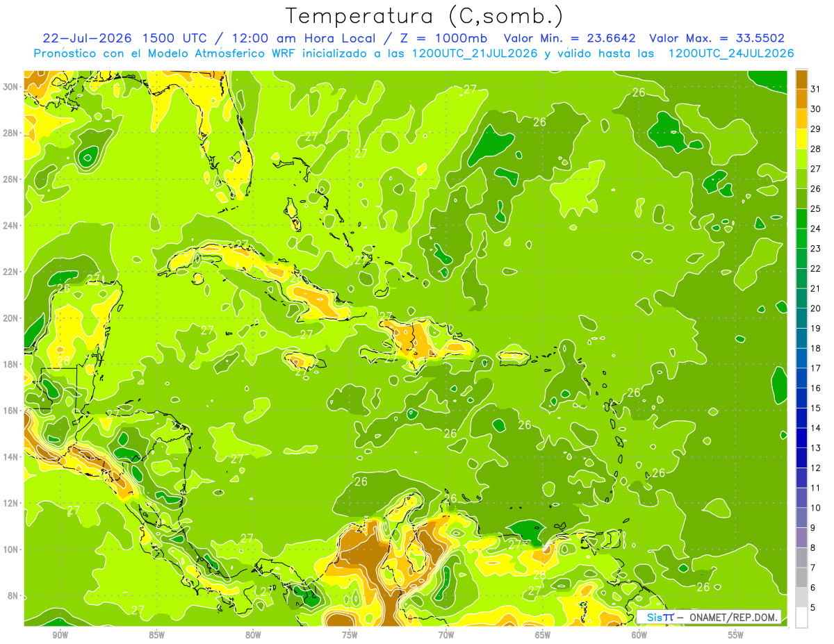The image size is (834, 644).
Task: Select the "Valor Min. = 23.6642" value
Action: [x=569, y=38]
